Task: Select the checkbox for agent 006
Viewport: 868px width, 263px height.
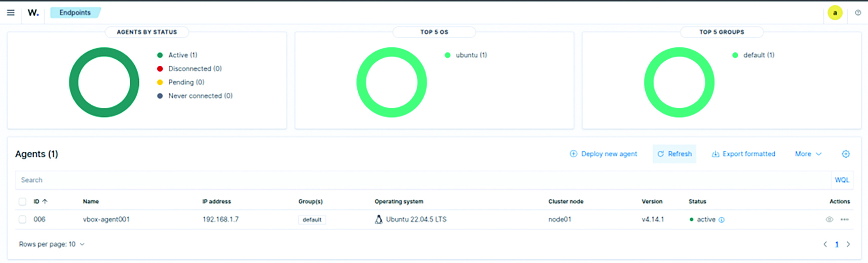Action: 22,219
